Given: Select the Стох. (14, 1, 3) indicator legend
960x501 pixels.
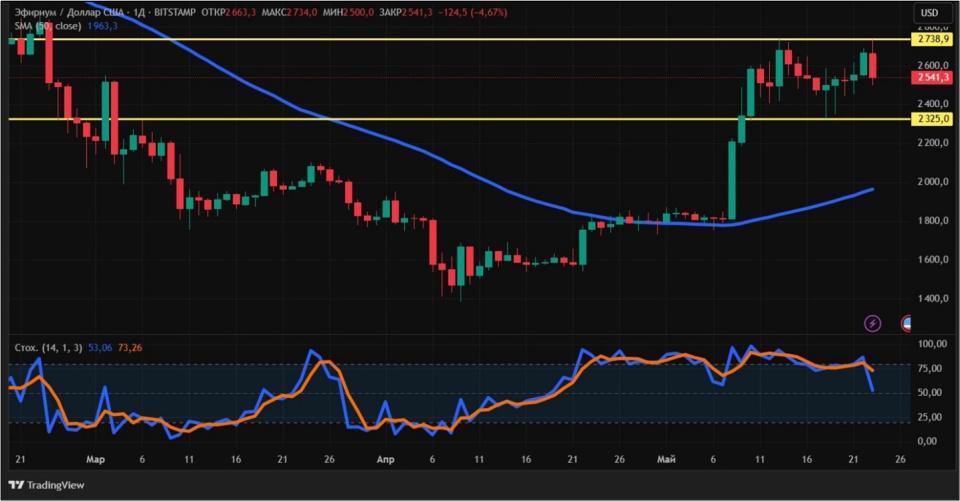Looking at the screenshot, I should [x=48, y=348].
